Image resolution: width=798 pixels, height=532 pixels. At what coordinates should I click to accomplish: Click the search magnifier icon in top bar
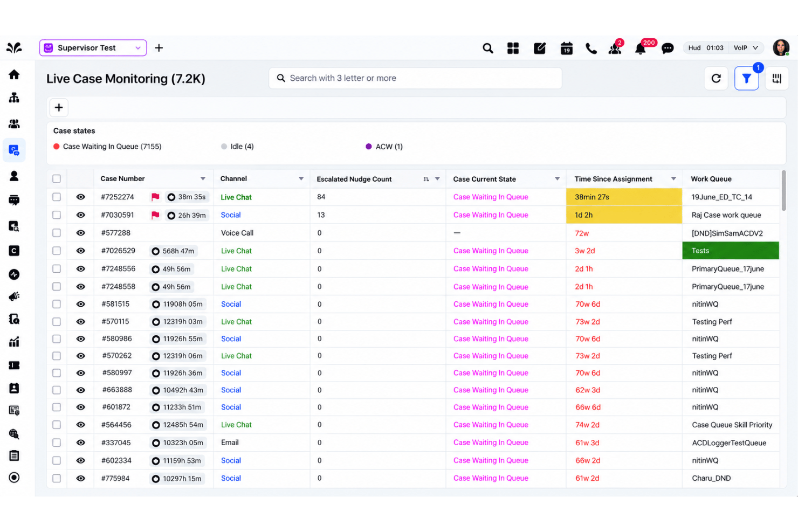[488, 49]
